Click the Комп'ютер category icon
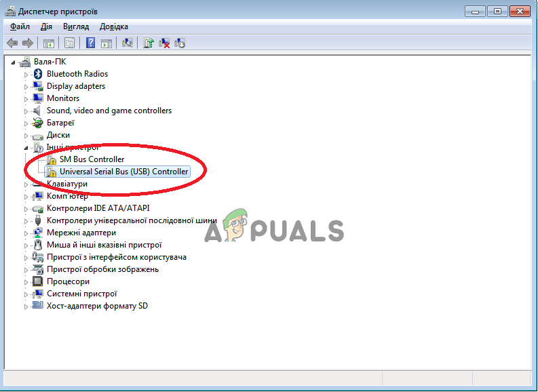Viewport: 538px width, 392px height. (38, 196)
